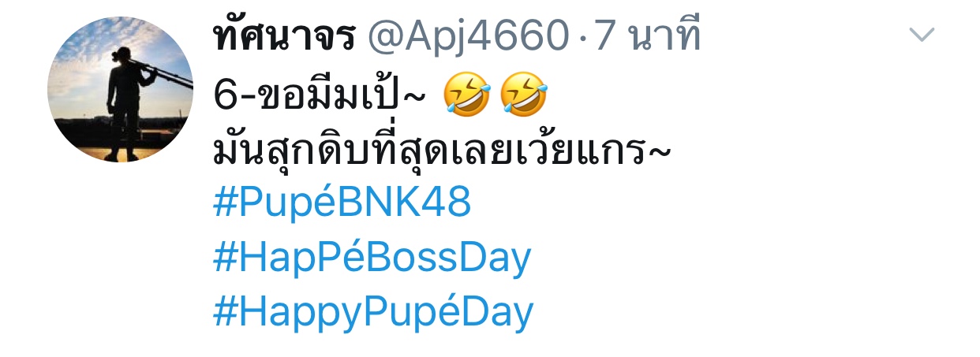
Task: Click the blank area beside the hashtags
Action: (750, 258)
